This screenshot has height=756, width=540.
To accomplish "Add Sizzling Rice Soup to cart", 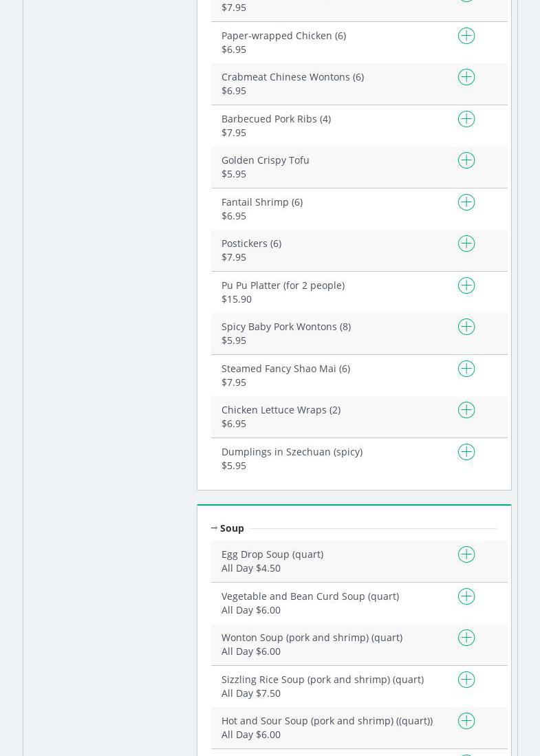I will point(466,680).
